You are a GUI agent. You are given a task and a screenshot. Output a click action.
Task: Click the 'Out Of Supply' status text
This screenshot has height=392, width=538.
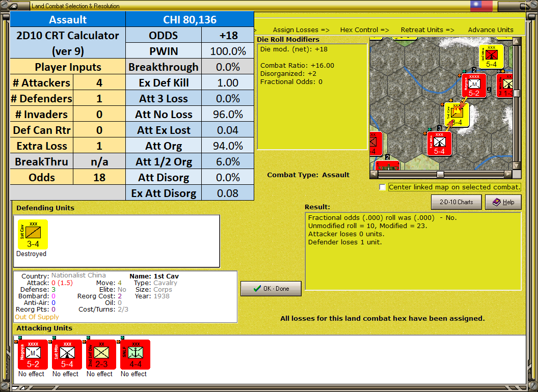pos(37,317)
